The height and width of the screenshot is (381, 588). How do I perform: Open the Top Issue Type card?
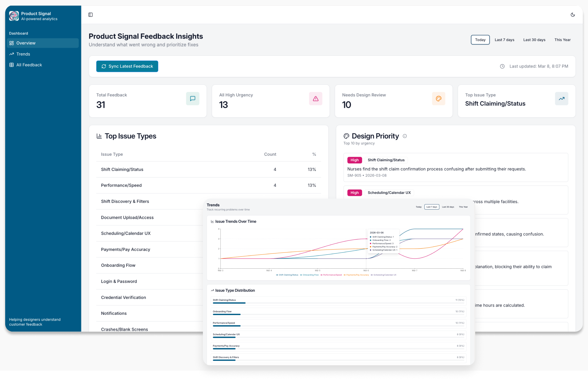click(517, 101)
